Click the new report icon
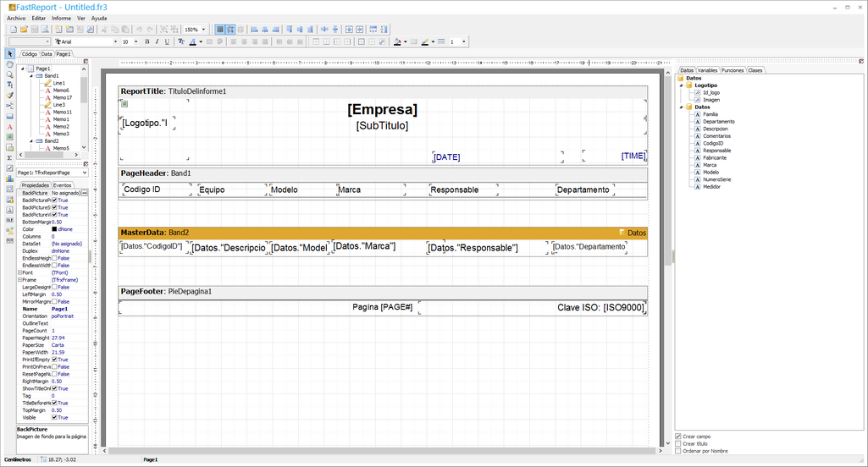Screen dimensions: 868x467 pos(12,30)
